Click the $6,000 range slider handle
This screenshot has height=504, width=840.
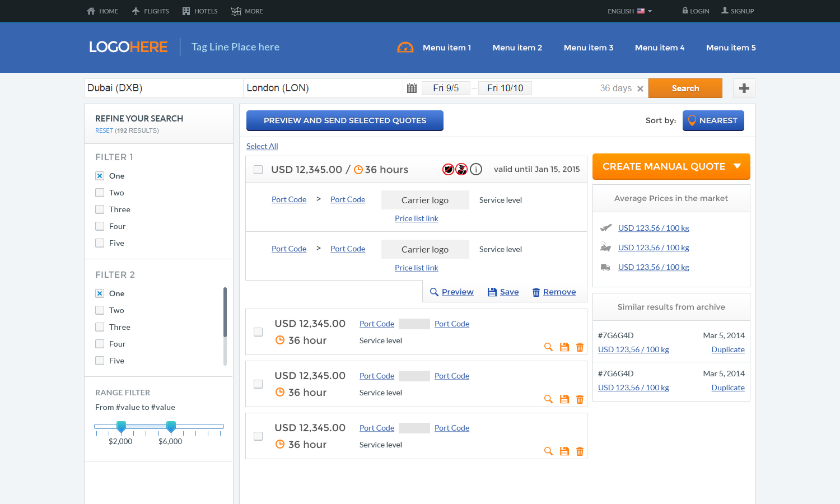point(171,427)
